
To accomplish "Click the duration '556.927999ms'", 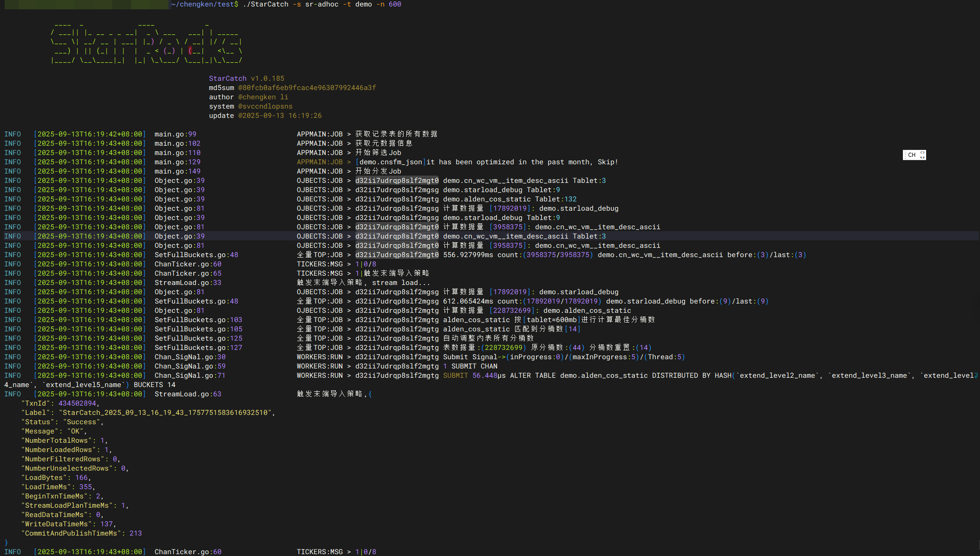I will click(468, 255).
